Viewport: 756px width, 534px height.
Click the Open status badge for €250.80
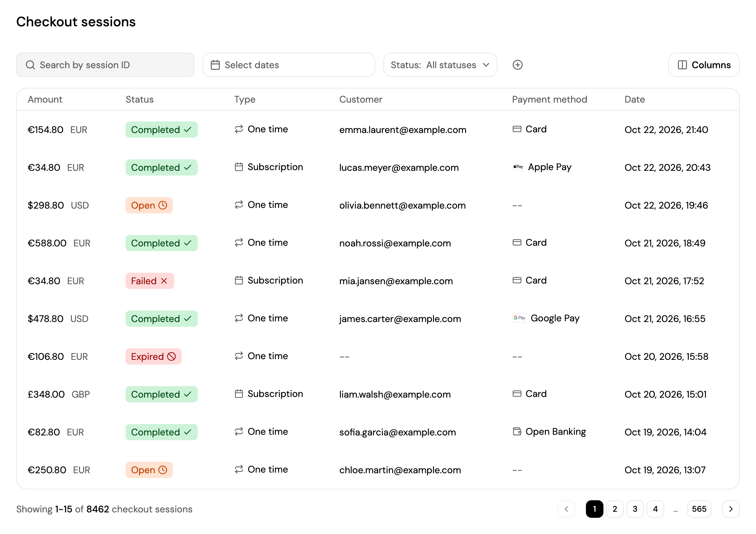tap(149, 470)
